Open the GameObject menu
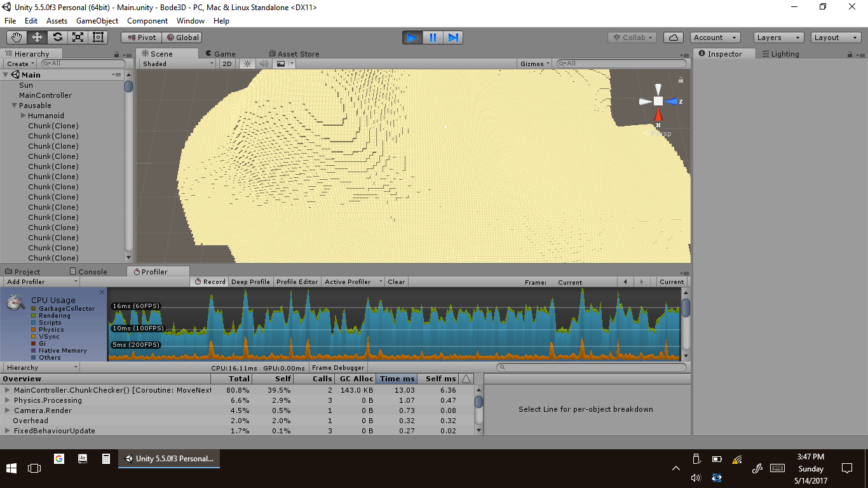Viewport: 868px width, 488px height. pyautogui.click(x=97, y=21)
